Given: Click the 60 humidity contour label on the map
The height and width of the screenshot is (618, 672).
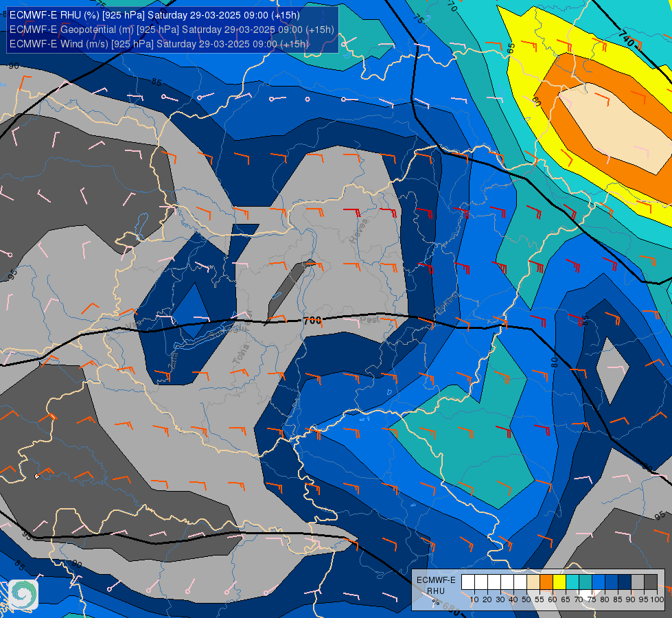Looking at the screenshot, I should pyautogui.click(x=537, y=102).
